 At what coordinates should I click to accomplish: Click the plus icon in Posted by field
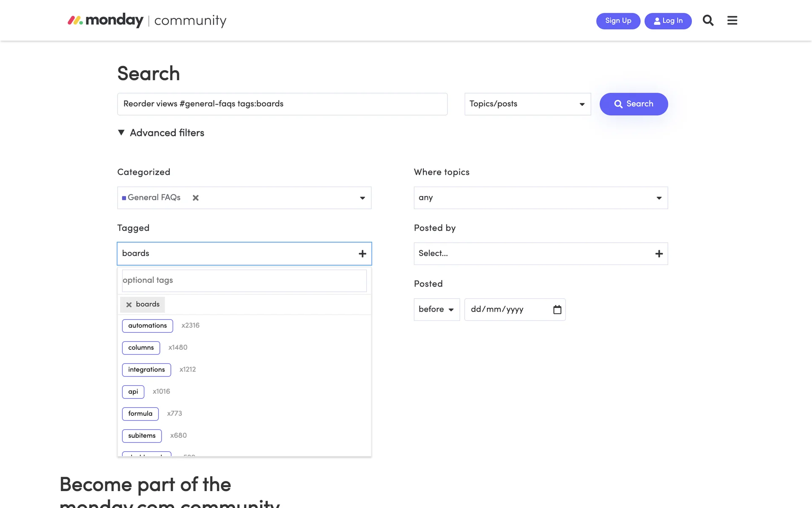point(658,254)
